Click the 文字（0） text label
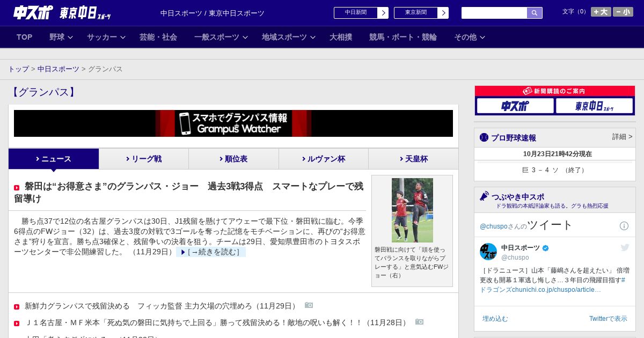The height and width of the screenshot is (338, 644). [575, 12]
